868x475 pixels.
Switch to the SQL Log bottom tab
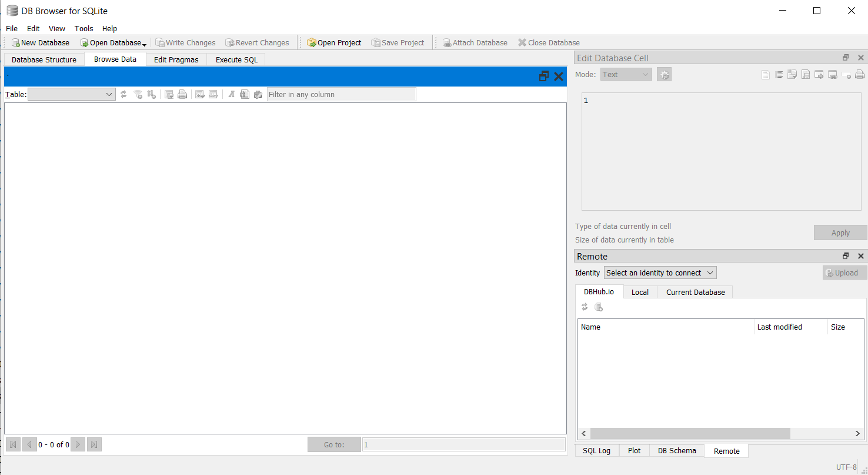pos(596,450)
